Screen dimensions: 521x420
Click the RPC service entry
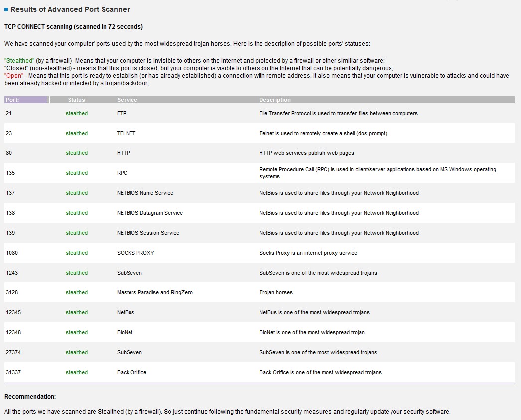click(x=122, y=173)
